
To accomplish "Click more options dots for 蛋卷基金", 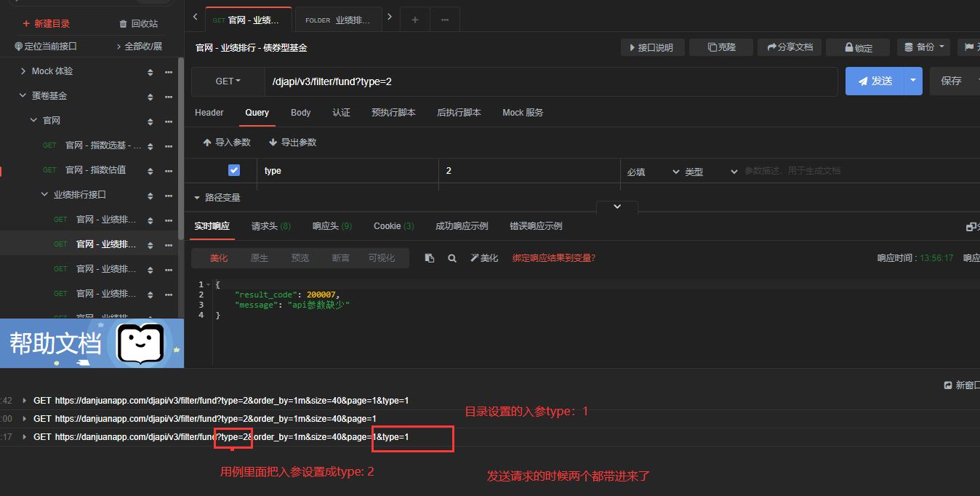I will [x=169, y=97].
